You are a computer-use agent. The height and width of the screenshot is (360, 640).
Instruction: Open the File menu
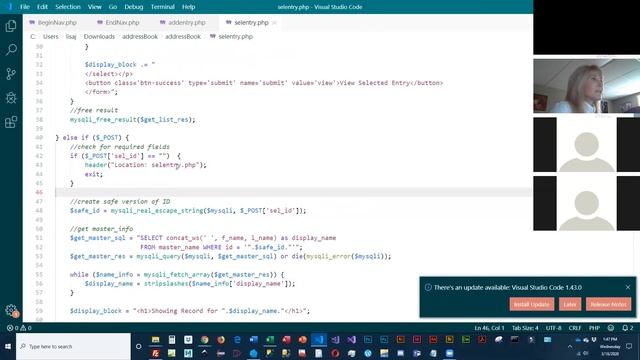point(25,7)
